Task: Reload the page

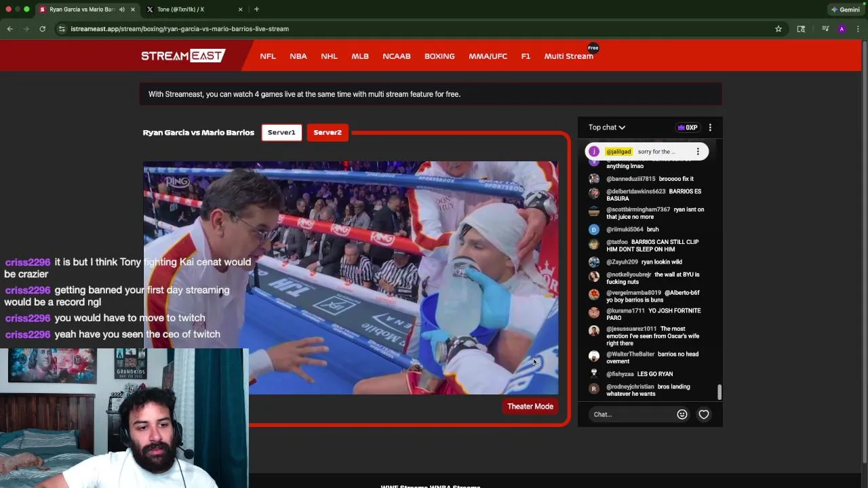Action: pos(42,28)
